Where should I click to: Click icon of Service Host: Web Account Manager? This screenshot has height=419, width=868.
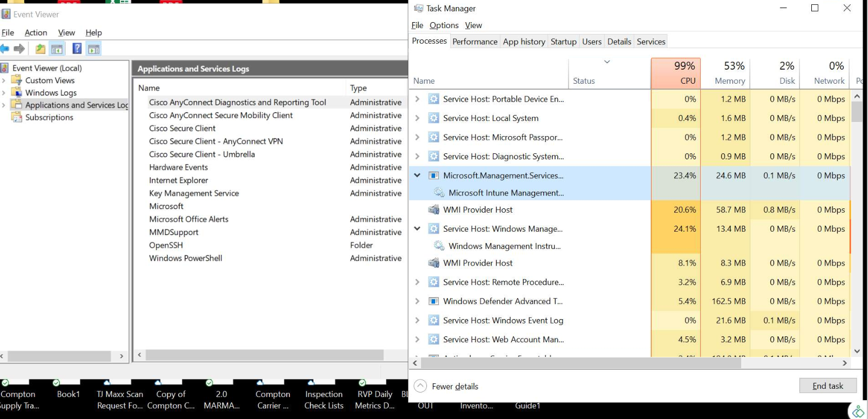(x=433, y=339)
